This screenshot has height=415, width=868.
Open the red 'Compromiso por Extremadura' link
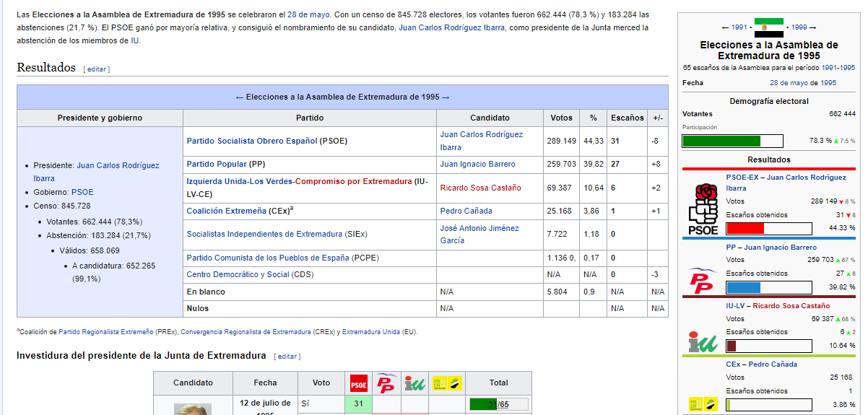(353, 181)
